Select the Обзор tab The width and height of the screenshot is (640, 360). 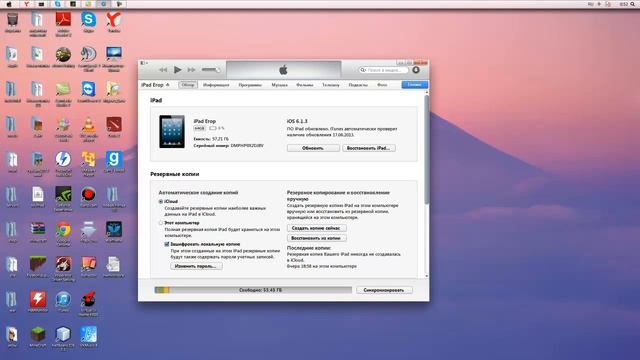point(188,85)
